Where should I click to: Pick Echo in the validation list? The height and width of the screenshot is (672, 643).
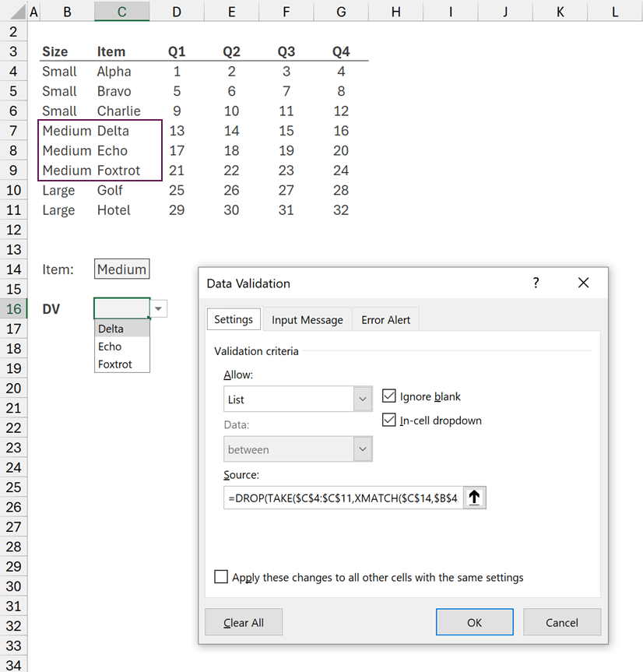[x=111, y=347]
